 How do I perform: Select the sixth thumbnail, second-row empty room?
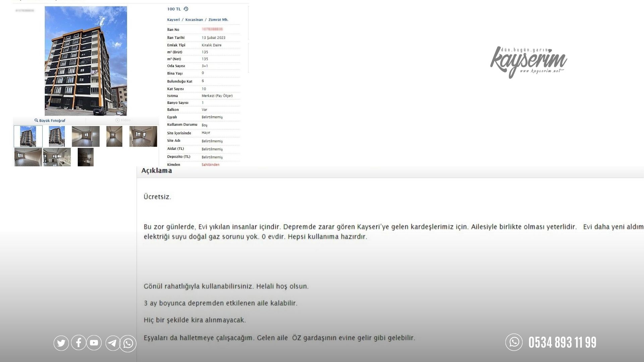[28, 157]
